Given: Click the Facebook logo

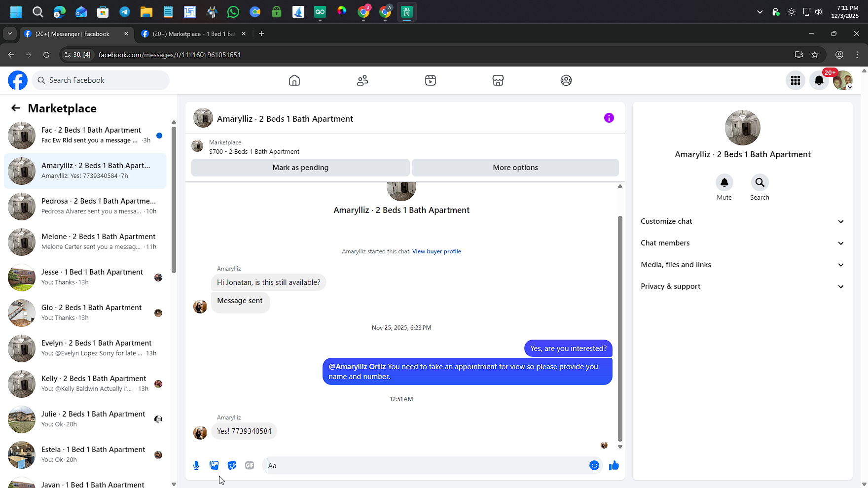Looking at the screenshot, I should [18, 80].
